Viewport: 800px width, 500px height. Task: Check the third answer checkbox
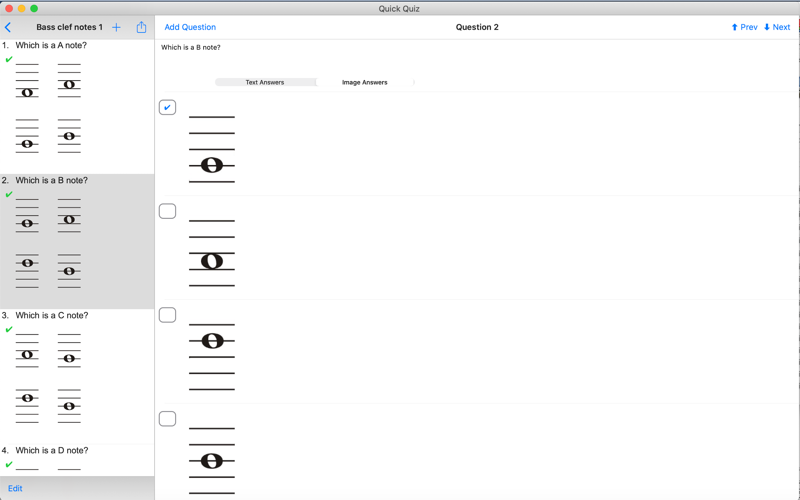coord(167,315)
